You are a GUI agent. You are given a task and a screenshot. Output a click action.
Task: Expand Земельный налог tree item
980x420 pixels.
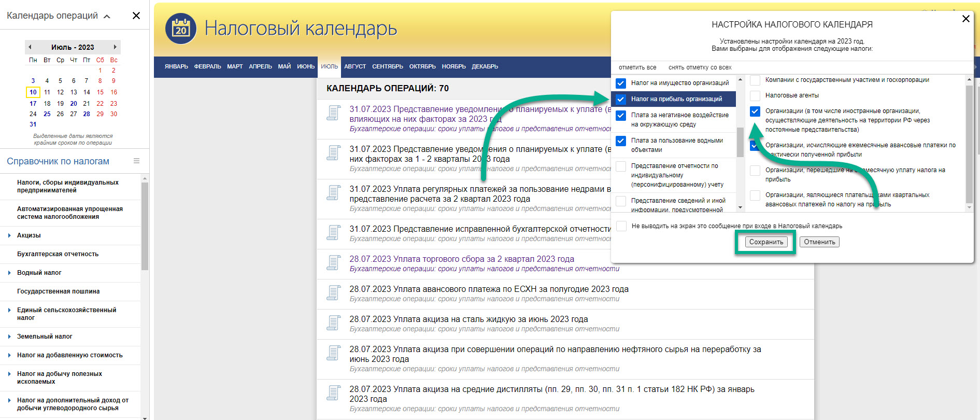[10, 337]
